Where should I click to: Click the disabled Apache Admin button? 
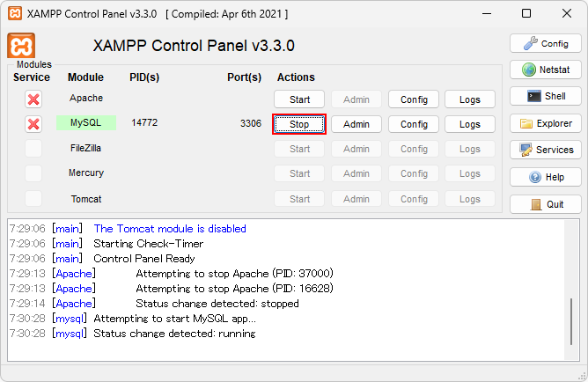pos(356,99)
